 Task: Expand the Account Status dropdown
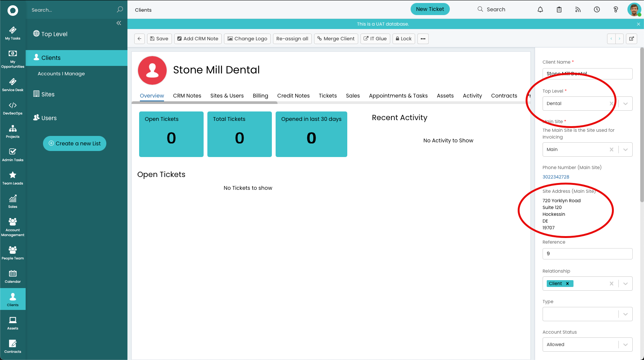coord(626,345)
